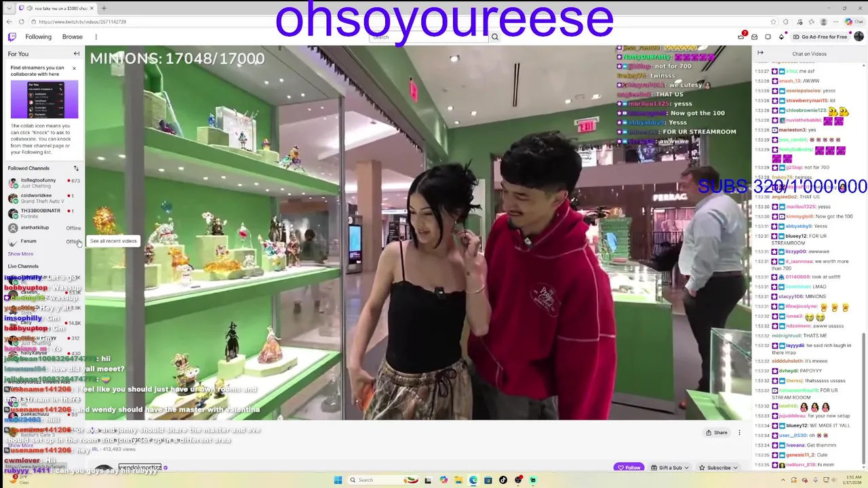
Task: Select chat message 'bluuey12: WE MADE IT YALL'
Action: [x=804, y=426]
